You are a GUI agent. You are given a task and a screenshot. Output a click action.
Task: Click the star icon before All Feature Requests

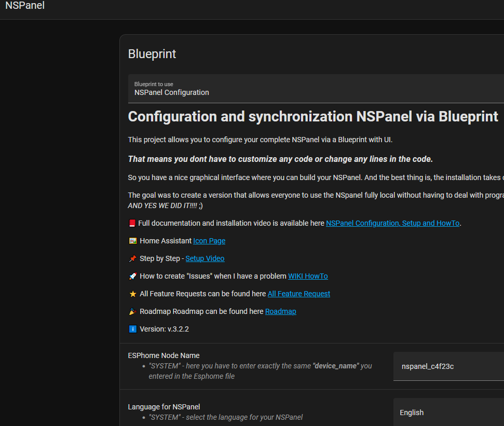[x=133, y=294]
